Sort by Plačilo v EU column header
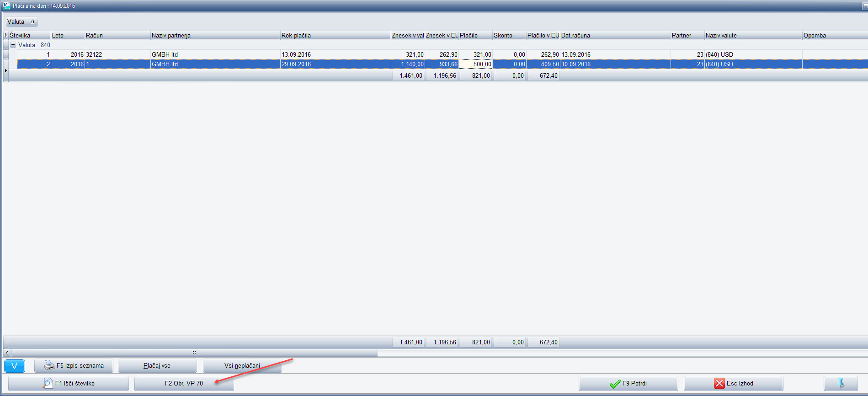868x396 pixels. [x=543, y=35]
